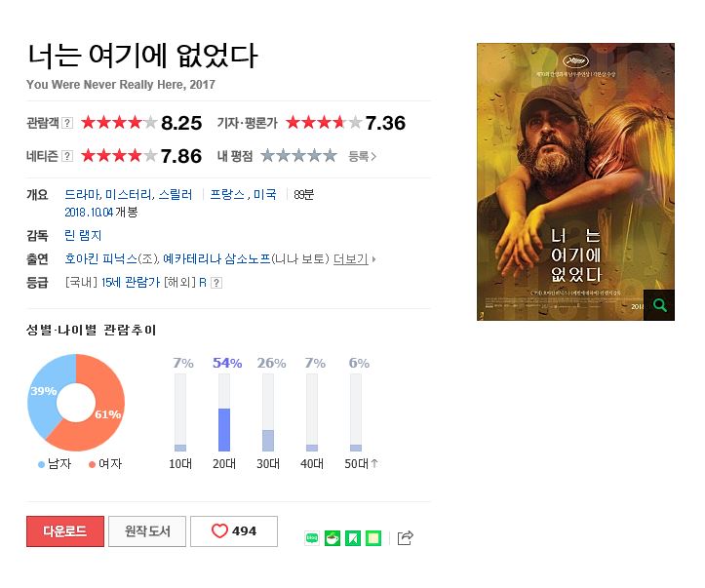Set my rating using 내 평점 stars

298,156
